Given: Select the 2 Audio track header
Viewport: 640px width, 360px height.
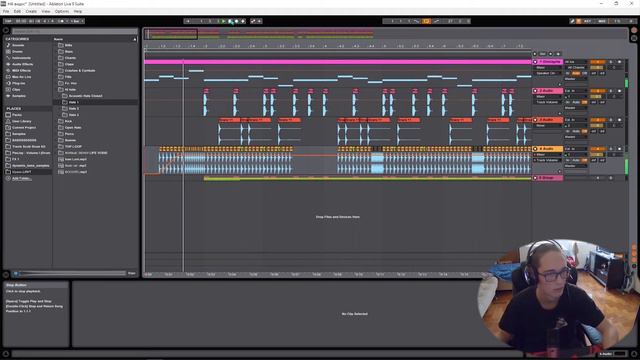Looking at the screenshot, I should click(551, 91).
